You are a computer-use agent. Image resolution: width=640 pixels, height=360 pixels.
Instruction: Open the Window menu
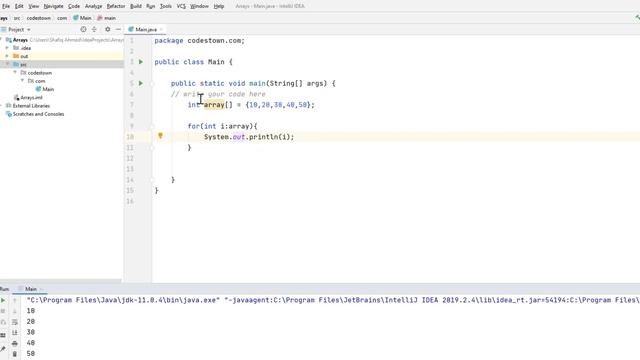(x=200, y=6)
